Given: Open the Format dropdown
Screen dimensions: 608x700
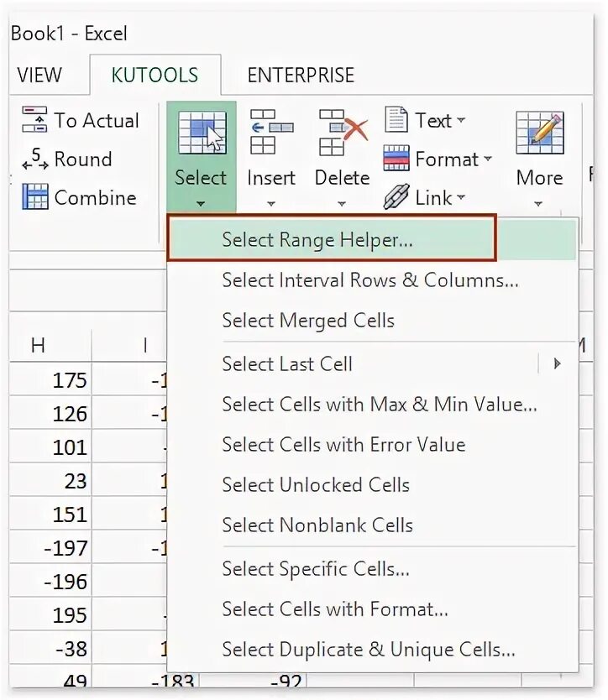Looking at the screenshot, I should pyautogui.click(x=487, y=159).
